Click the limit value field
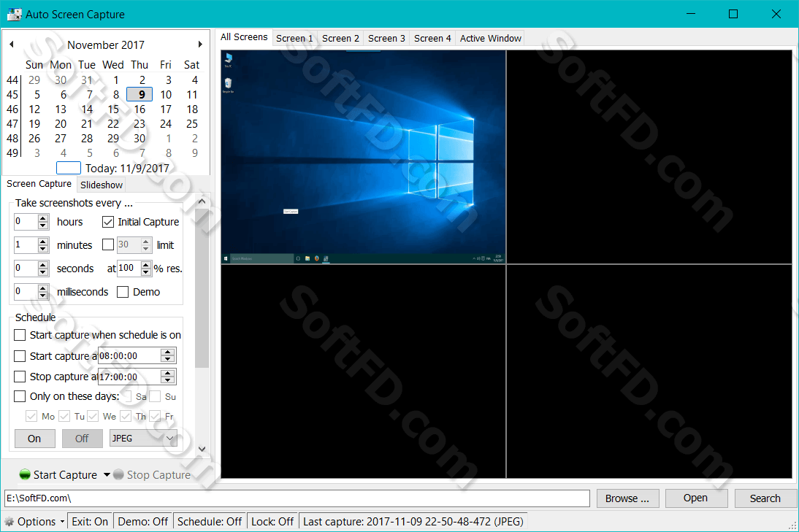Viewport: 799px width, 532px height. pos(129,245)
